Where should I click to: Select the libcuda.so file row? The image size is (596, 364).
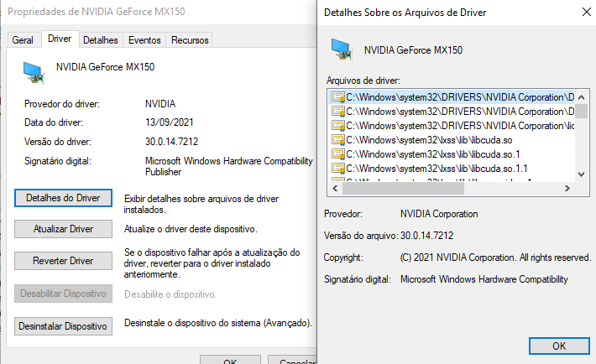(x=452, y=140)
